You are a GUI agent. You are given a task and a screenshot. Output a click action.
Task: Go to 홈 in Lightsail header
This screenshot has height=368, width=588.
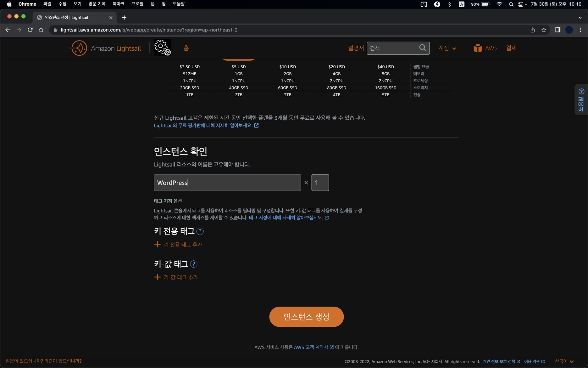(x=186, y=48)
